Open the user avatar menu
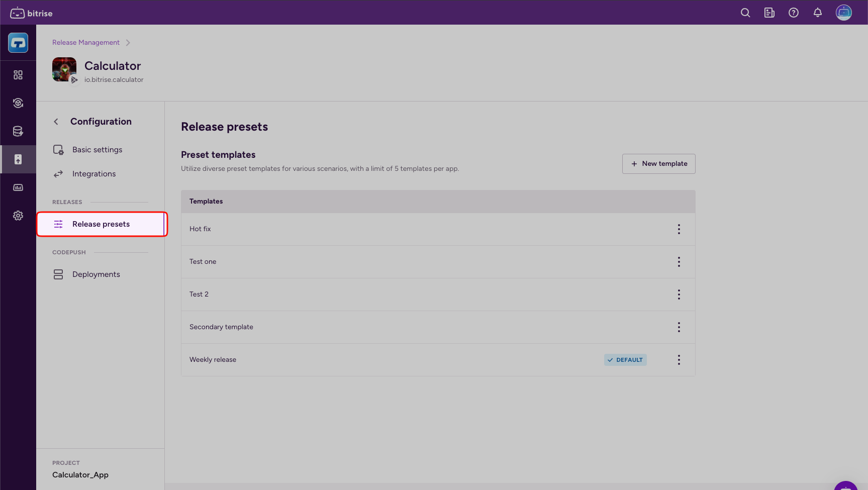 843,13
